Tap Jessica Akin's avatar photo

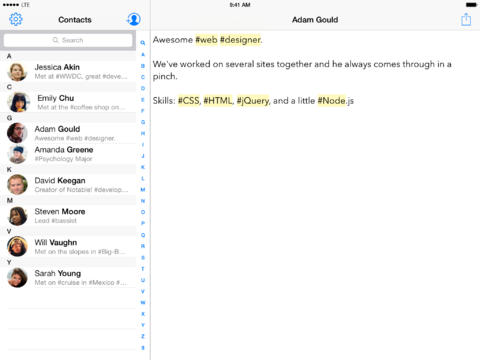[17, 72]
